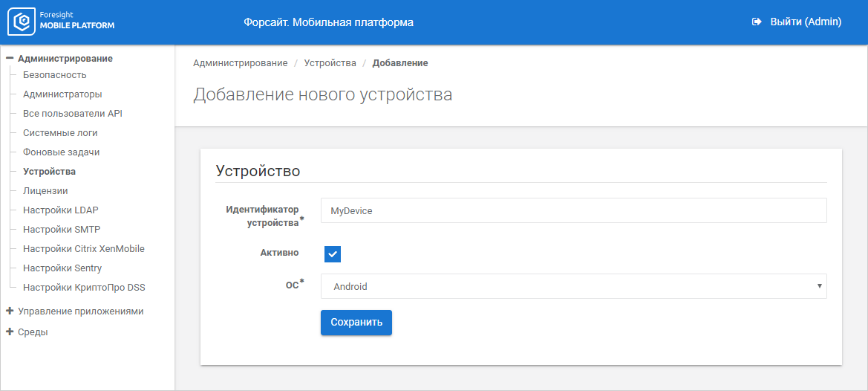Expand the Управление приложениями section
Viewport: 868px width, 391px height.
tap(10, 311)
